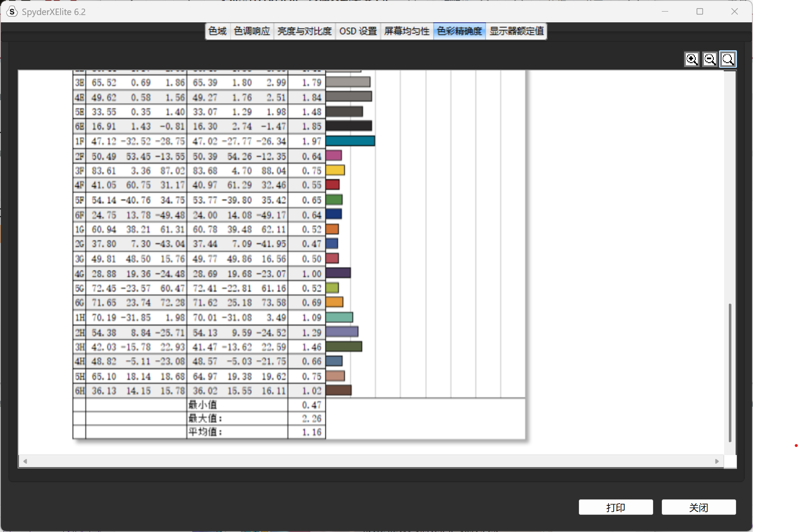
Task: Click the salmon bar for row 5H
Action: click(335, 376)
